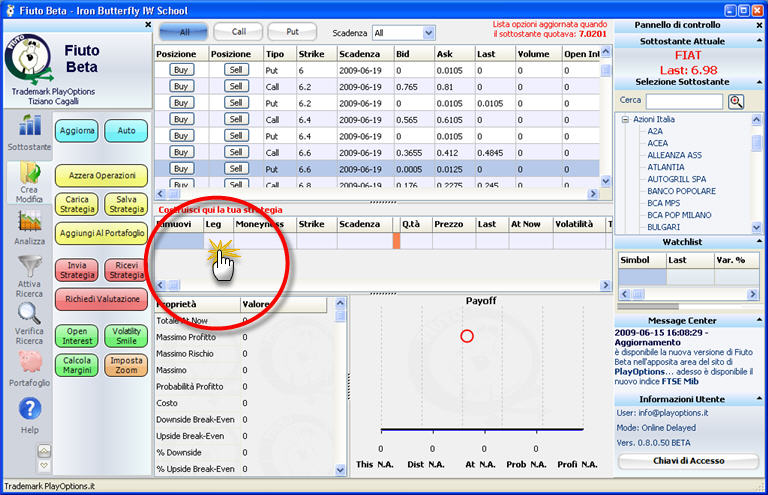Select A2A in the stock tree
The width and height of the screenshot is (768, 495).
(x=655, y=131)
